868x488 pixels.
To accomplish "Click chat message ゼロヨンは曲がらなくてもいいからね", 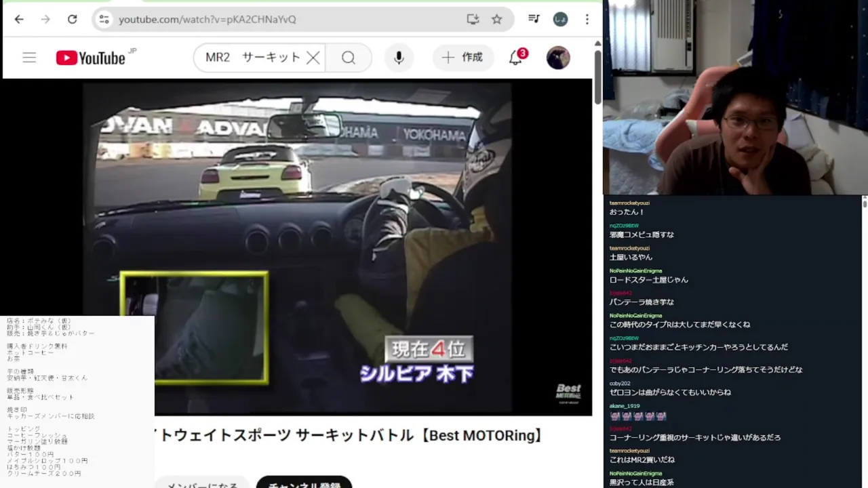I will click(x=670, y=392).
